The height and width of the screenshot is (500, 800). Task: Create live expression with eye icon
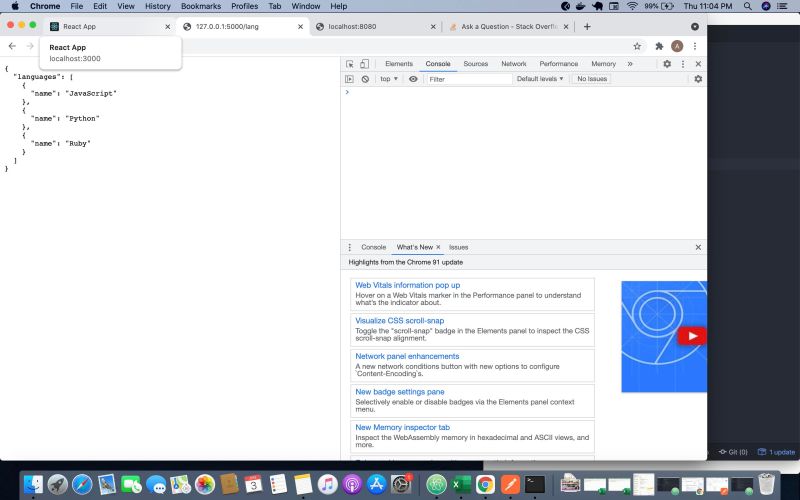[x=413, y=79]
